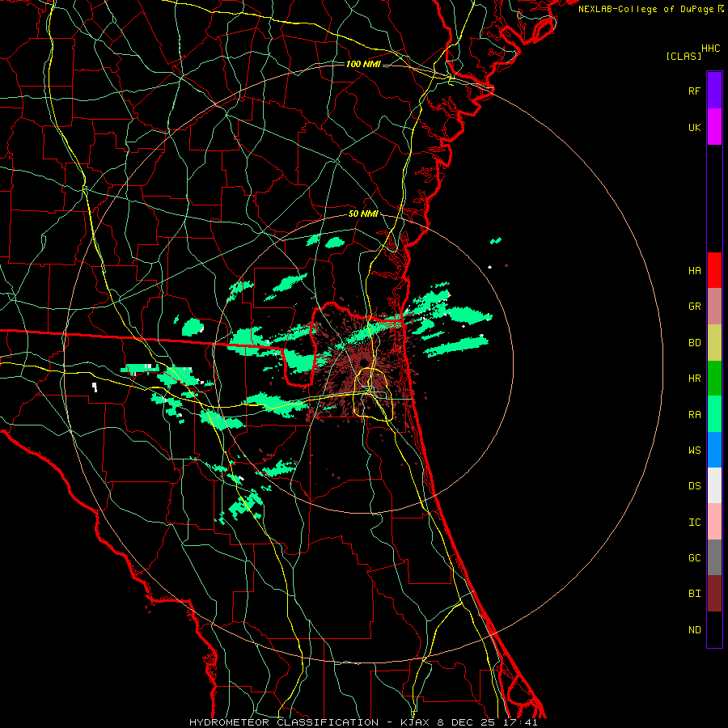
Task: Click the ND legend label
Action: pyautogui.click(x=695, y=630)
